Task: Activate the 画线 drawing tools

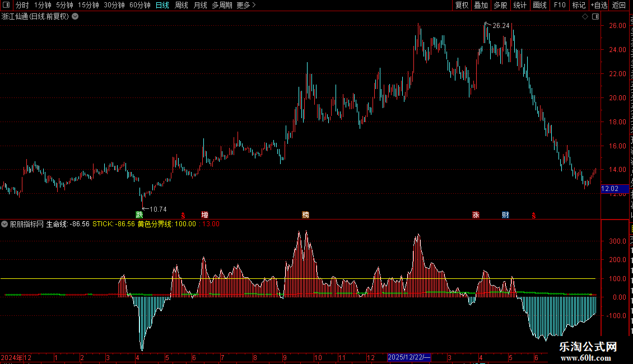Action: point(540,5)
